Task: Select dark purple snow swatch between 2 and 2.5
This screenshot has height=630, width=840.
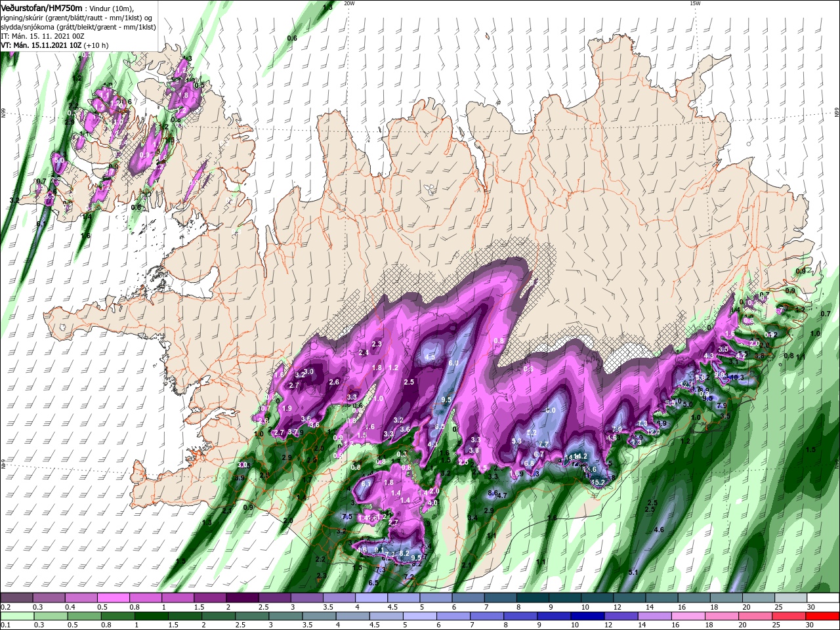Action: tap(242, 598)
